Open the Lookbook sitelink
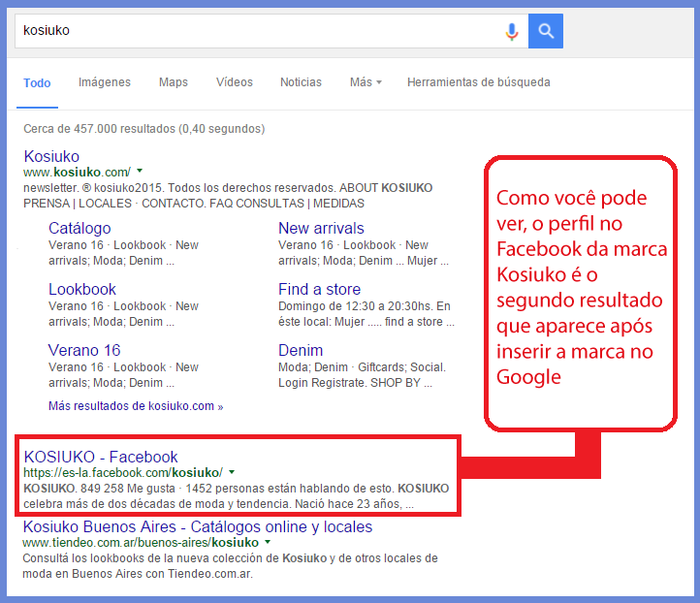The width and height of the screenshot is (700, 603). pyautogui.click(x=82, y=289)
